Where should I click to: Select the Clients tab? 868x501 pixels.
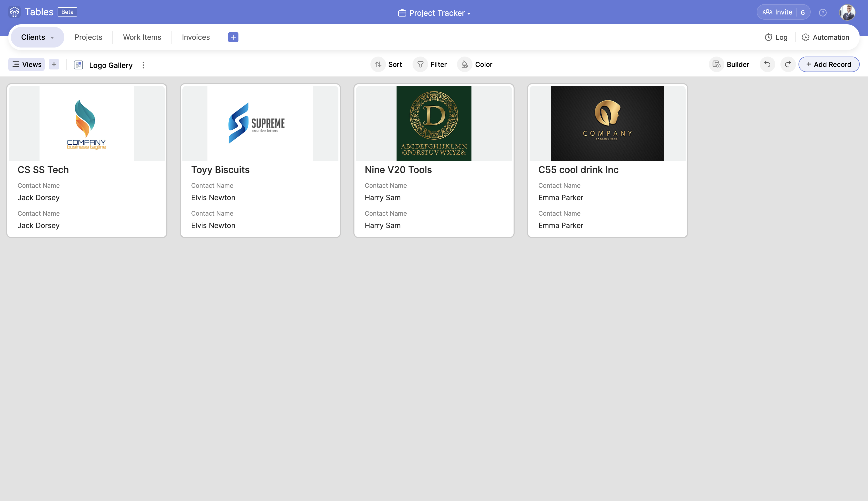[37, 37]
